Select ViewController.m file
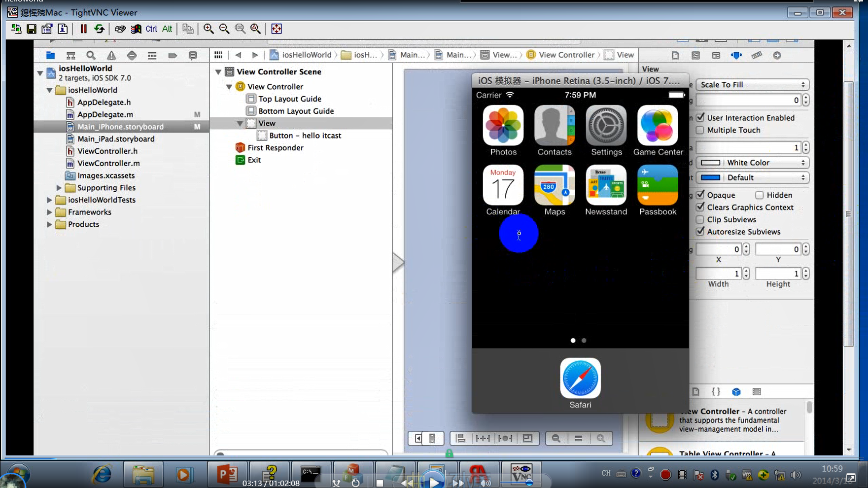The height and width of the screenshot is (488, 868). [108, 163]
